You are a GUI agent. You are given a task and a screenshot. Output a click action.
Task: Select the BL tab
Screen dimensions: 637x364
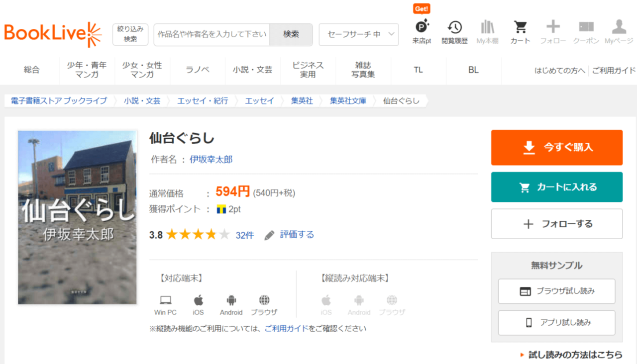coord(473,70)
